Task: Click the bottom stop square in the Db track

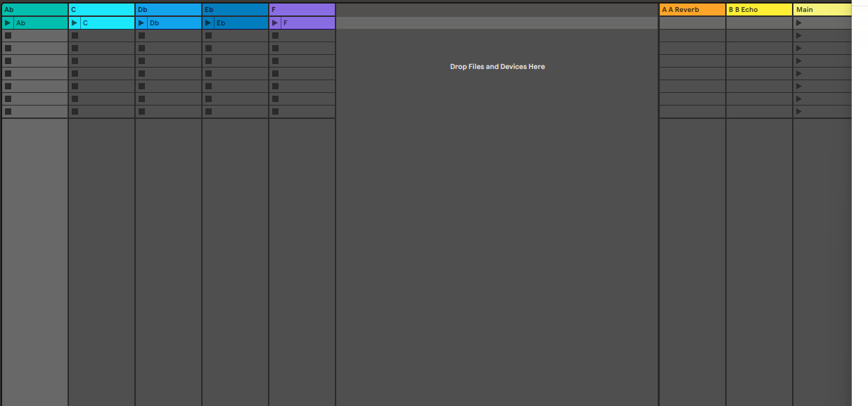Action: click(x=141, y=112)
